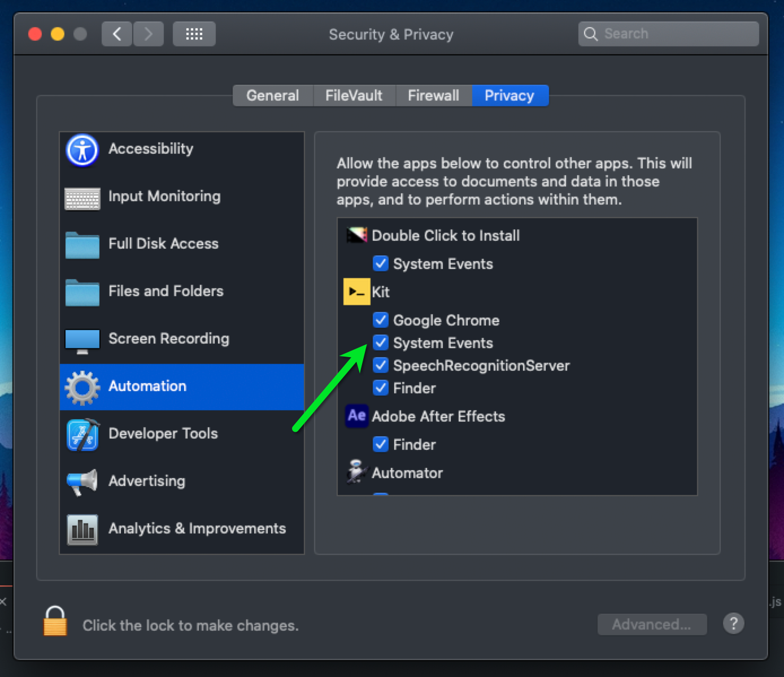
Task: Select Developer Tools label
Action: click(x=163, y=433)
